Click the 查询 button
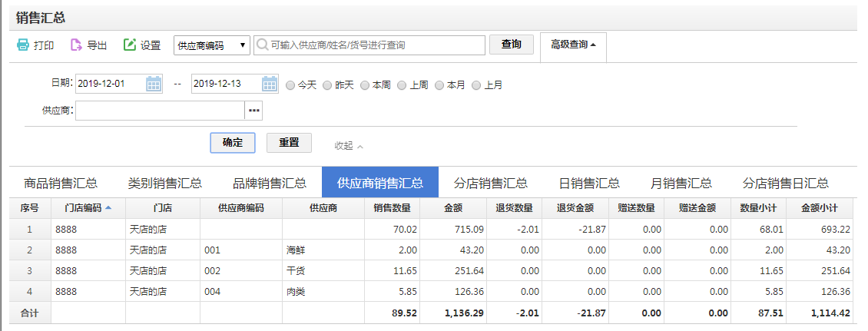868x331 pixels. [x=512, y=45]
